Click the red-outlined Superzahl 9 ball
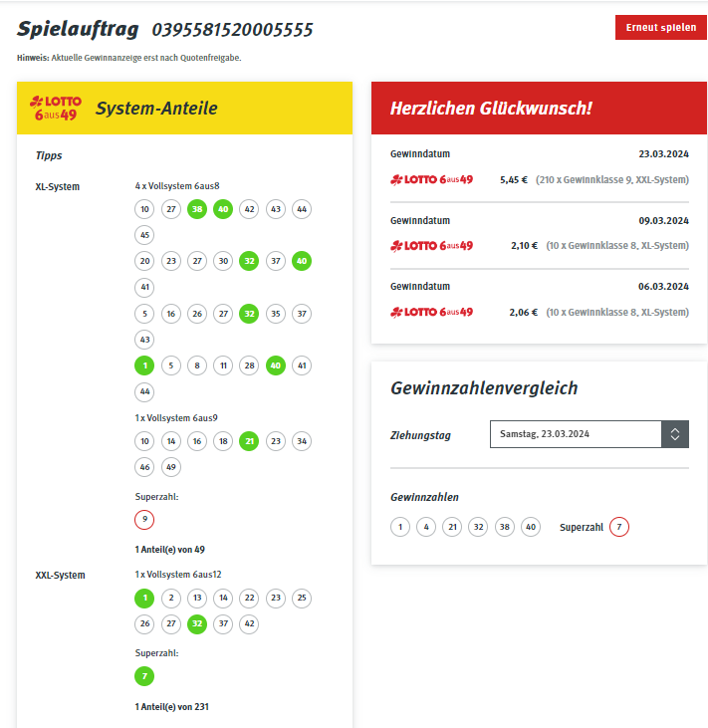This screenshot has width=708, height=728. click(144, 519)
